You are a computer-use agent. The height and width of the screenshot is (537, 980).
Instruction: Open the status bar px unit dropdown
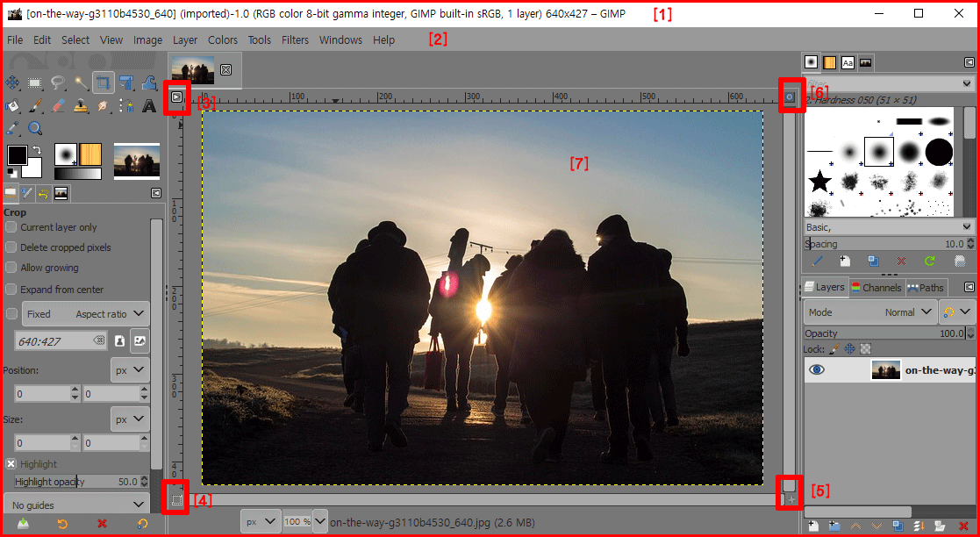tap(261, 521)
